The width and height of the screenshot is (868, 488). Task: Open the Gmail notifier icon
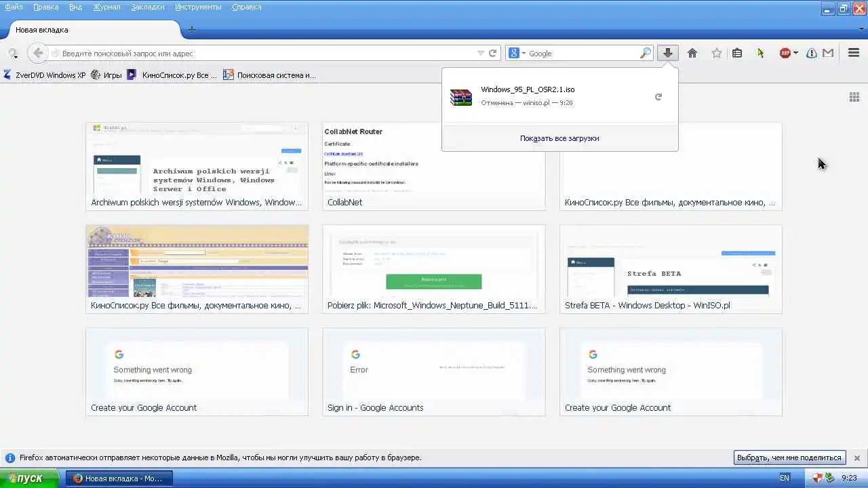point(828,53)
